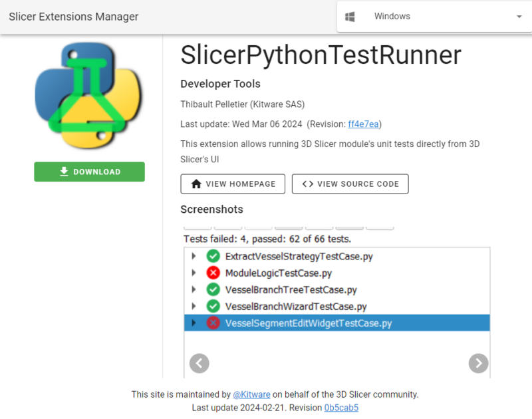Click the green check beside ExtractVesselStrategyTestCase.py

tap(213, 256)
